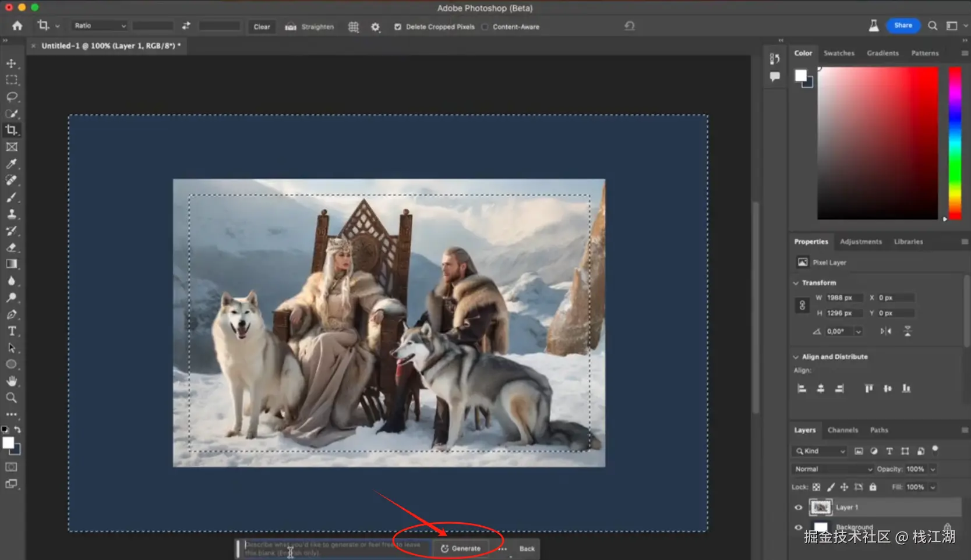Open crop overlay grid options
Viewport: 971px width, 560px height.
[x=353, y=27]
